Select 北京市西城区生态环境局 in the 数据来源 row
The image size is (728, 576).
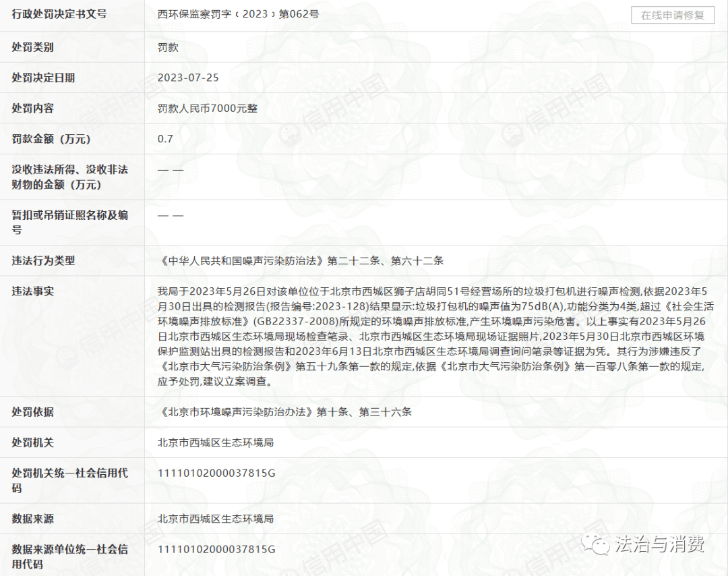pyautogui.click(x=216, y=519)
